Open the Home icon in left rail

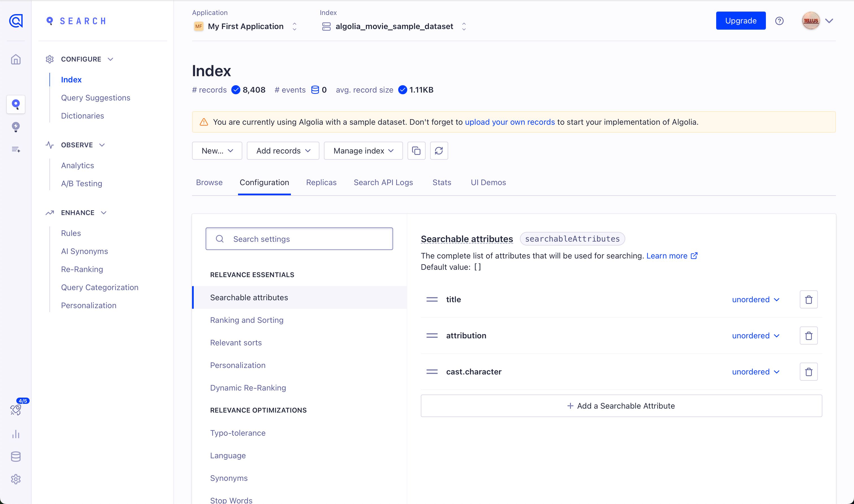point(16,60)
